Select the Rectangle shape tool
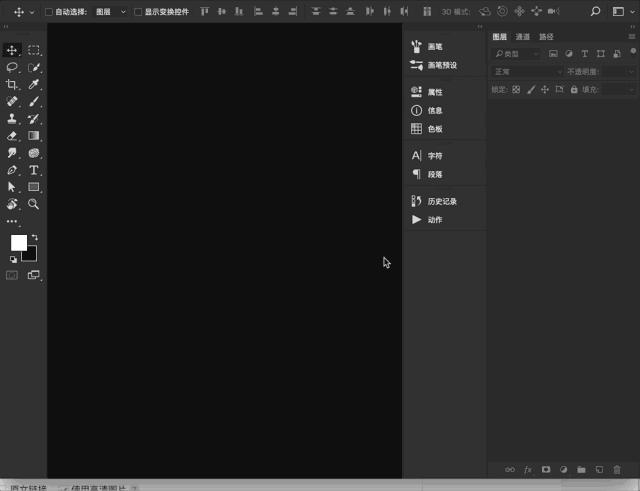Image resolution: width=640 pixels, height=491 pixels. click(x=33, y=187)
